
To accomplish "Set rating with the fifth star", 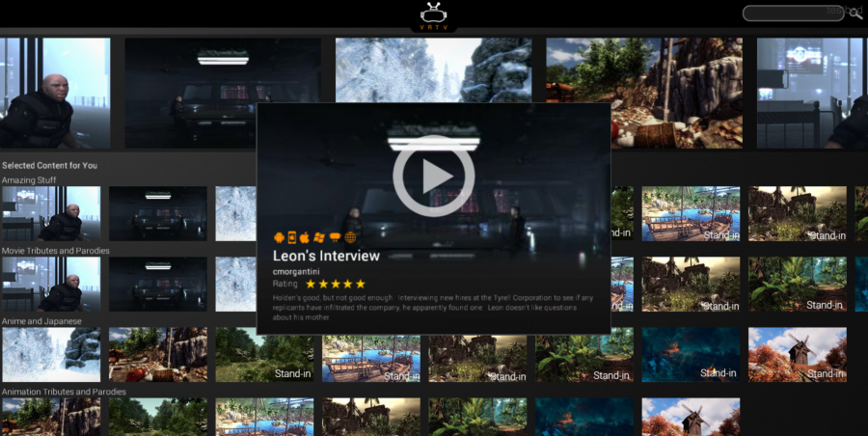I will tap(361, 285).
